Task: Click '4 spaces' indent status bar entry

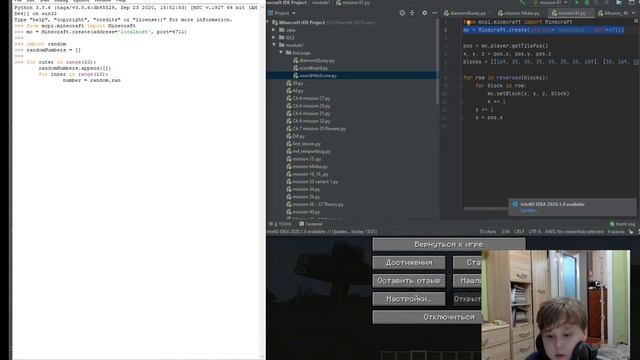Action: click(x=616, y=231)
